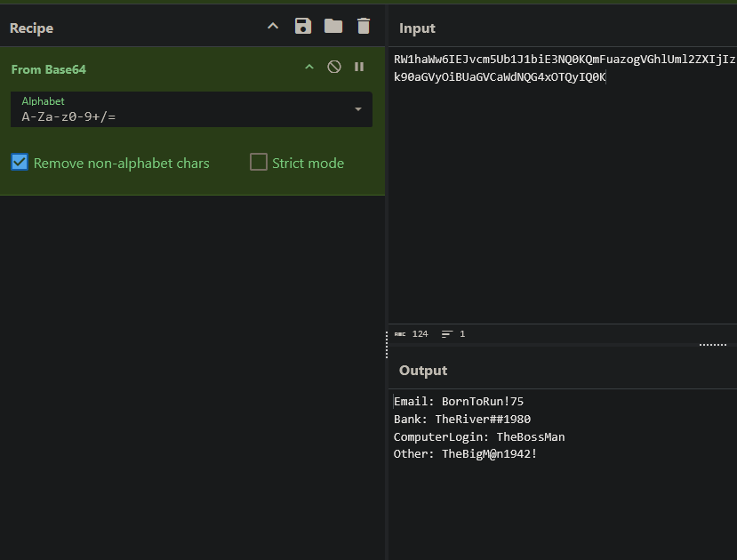This screenshot has height=560, width=737.
Task: Click the Recipe panel title
Action: (x=31, y=28)
